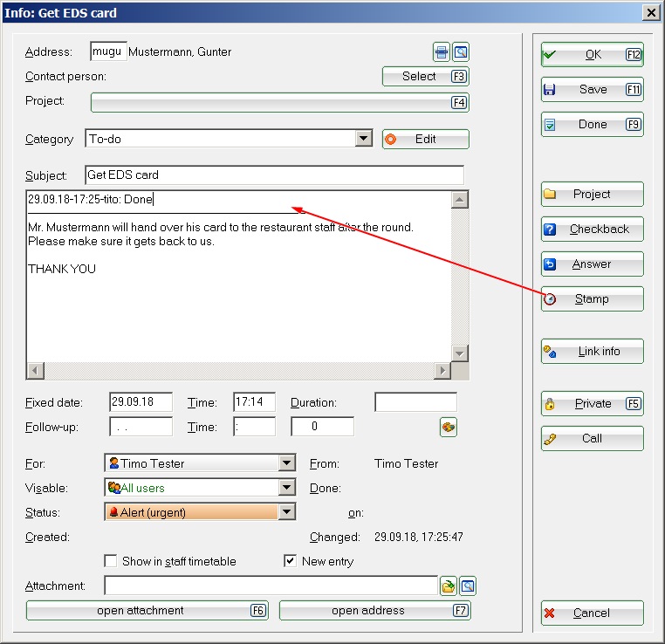Browse for attachment with folder icon
This screenshot has height=644, width=665.
pyautogui.click(x=449, y=586)
